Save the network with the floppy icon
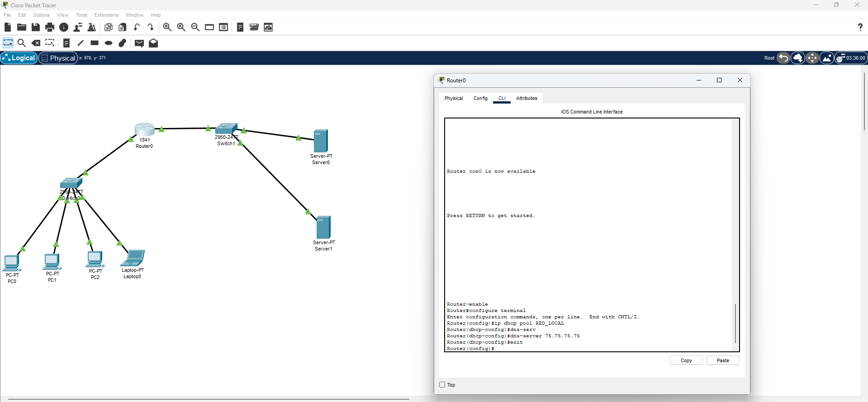The width and height of the screenshot is (868, 402). click(x=36, y=27)
